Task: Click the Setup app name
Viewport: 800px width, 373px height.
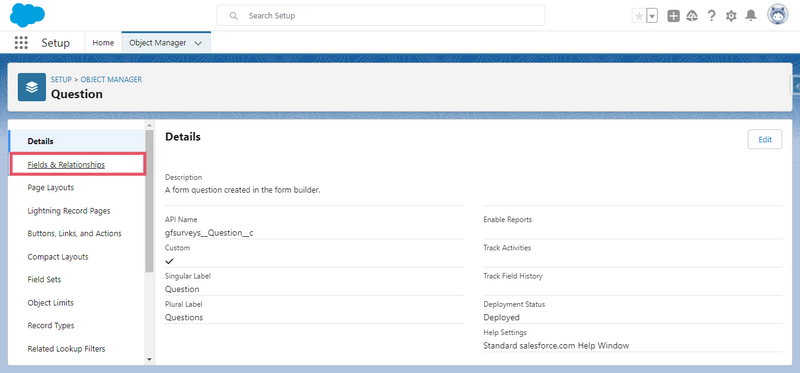Action: pos(56,43)
